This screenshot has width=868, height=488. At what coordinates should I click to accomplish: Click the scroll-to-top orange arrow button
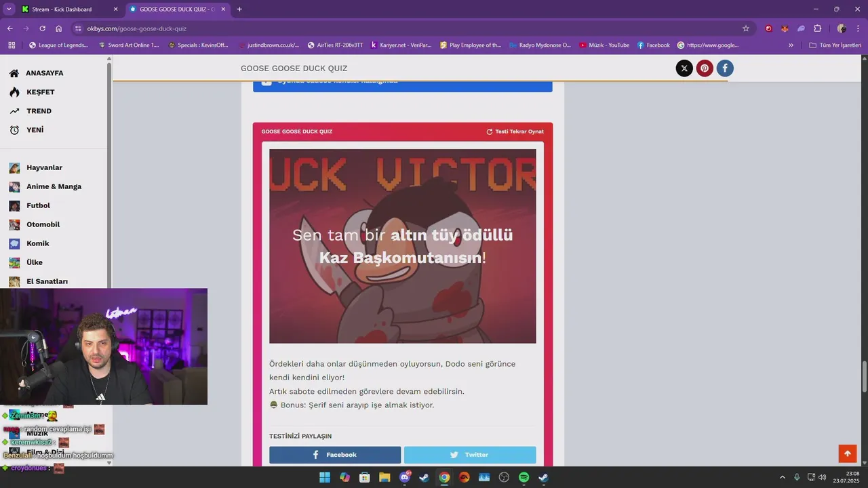(x=847, y=453)
